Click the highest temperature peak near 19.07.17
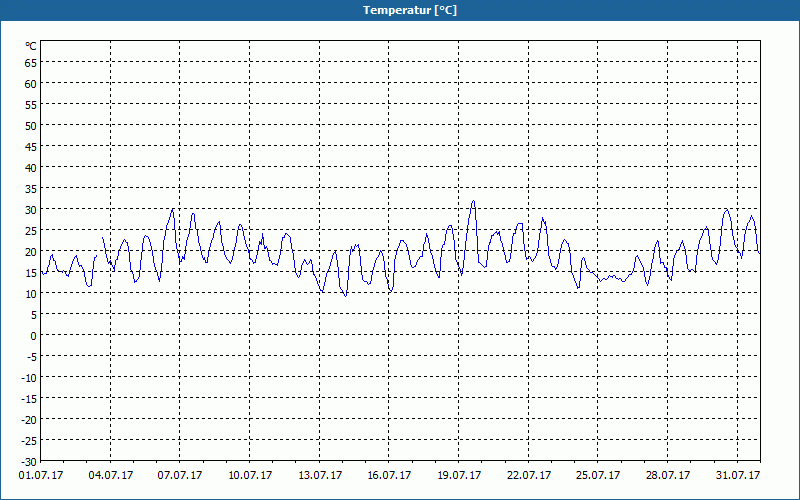This screenshot has width=800, height=500. click(x=473, y=201)
